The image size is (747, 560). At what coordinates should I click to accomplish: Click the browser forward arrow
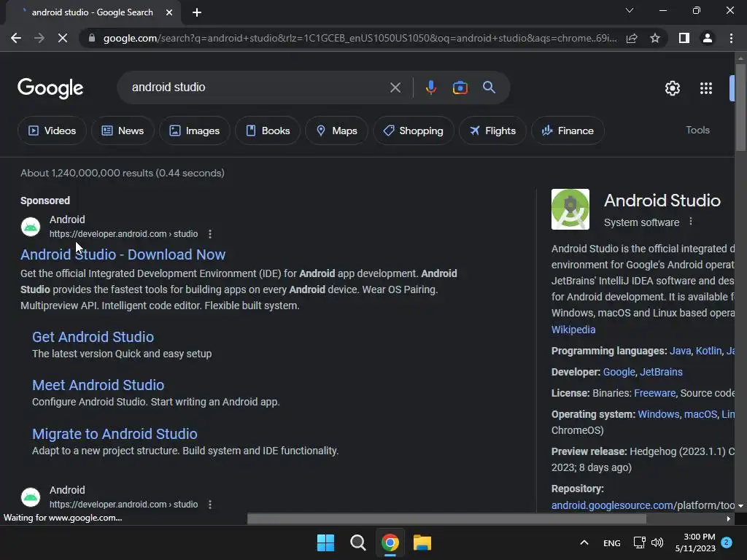tap(39, 38)
